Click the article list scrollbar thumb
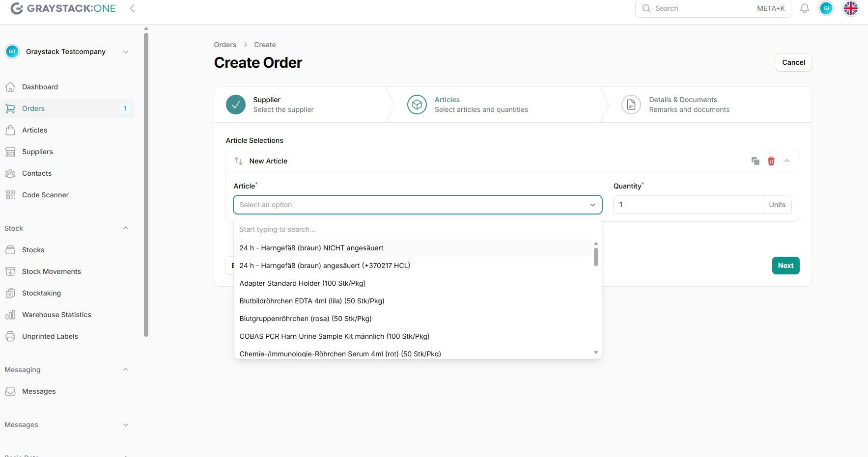This screenshot has height=457, width=868. click(x=596, y=257)
